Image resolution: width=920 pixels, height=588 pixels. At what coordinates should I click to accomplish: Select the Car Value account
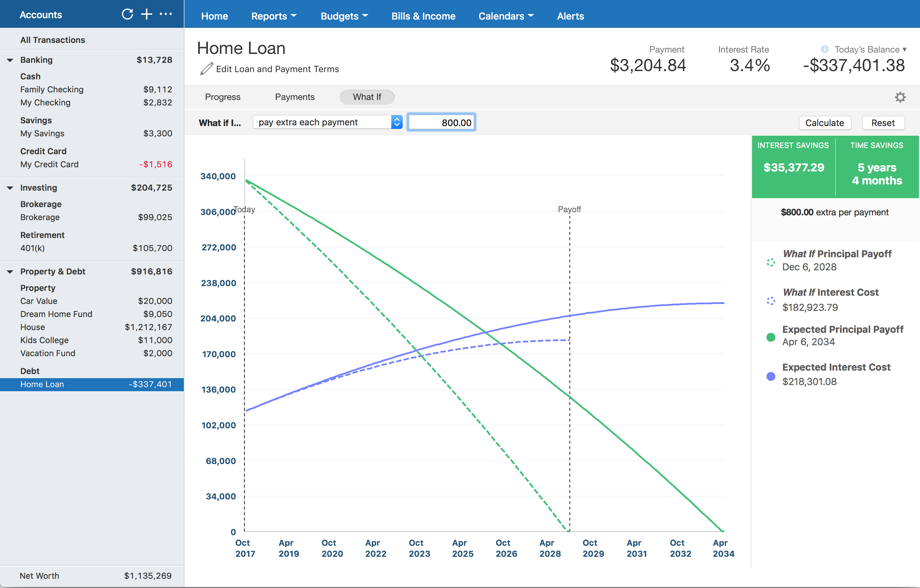(x=92, y=301)
